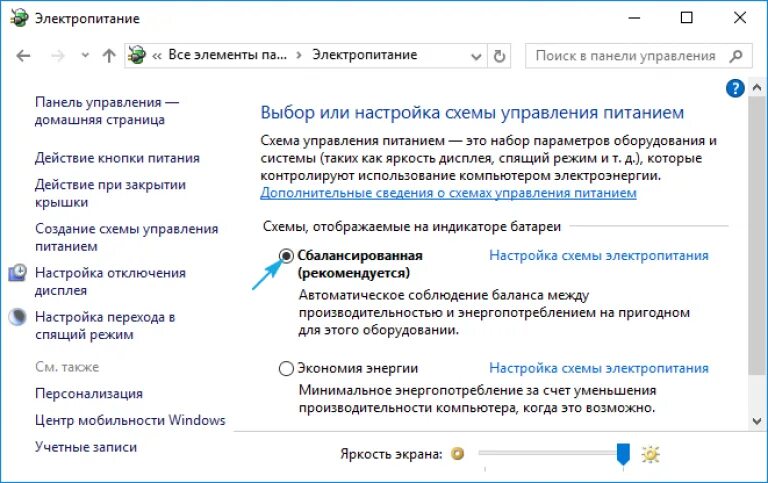
Task: Open the recent locations dropdown arrow
Action: click(x=85, y=55)
